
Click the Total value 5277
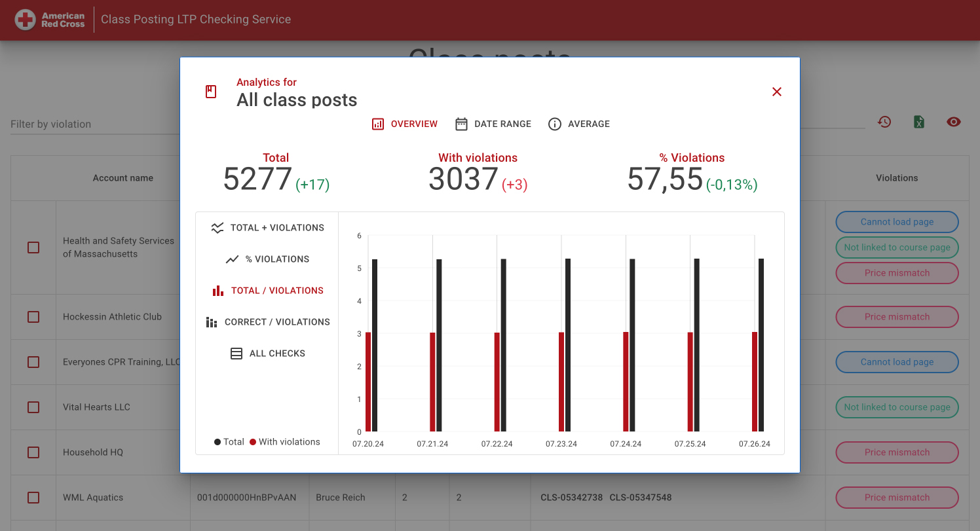coord(257,179)
